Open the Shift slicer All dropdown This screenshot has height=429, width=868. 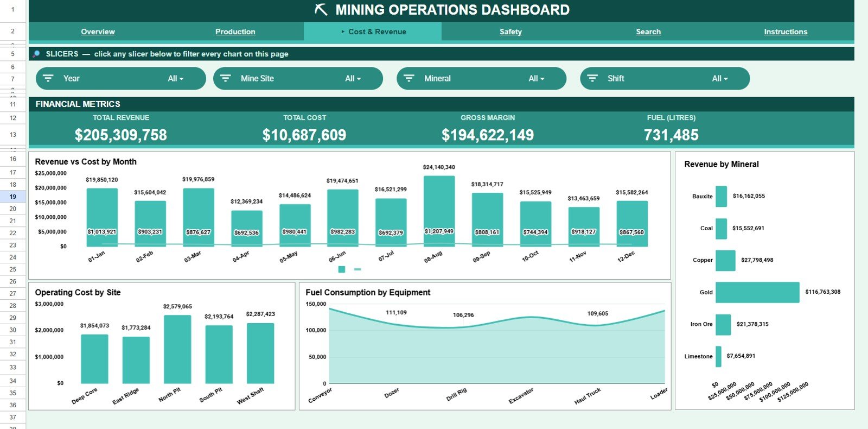[720, 78]
